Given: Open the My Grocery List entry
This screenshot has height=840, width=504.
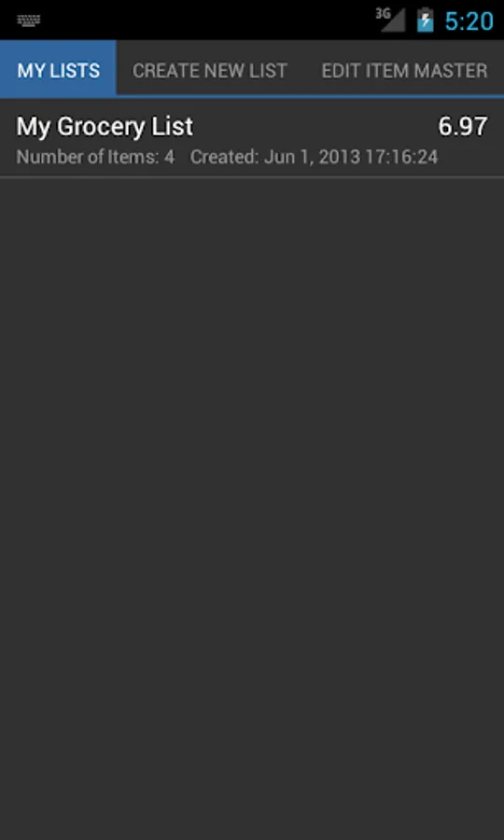Looking at the screenshot, I should tap(252, 138).
